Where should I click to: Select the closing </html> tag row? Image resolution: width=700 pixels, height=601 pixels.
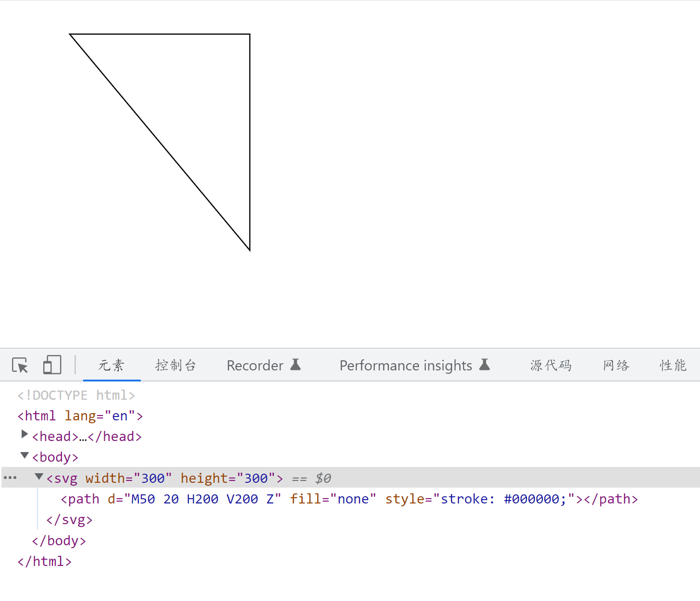point(45,562)
